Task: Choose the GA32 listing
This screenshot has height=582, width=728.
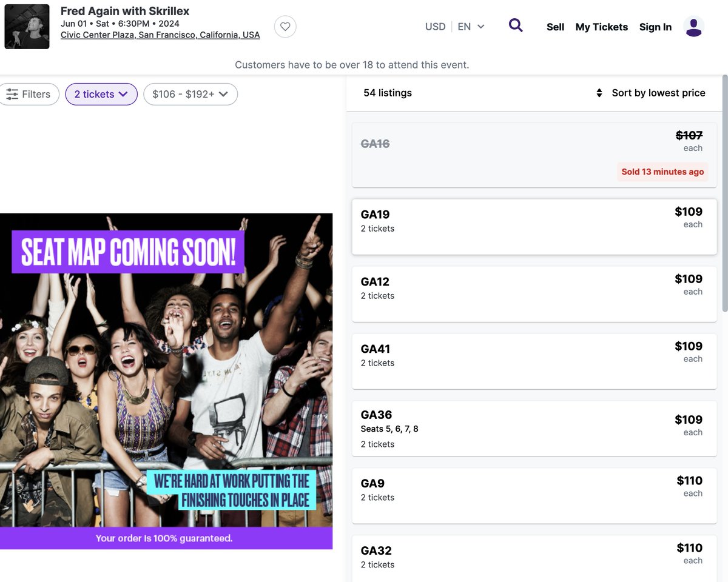Action: click(534, 559)
